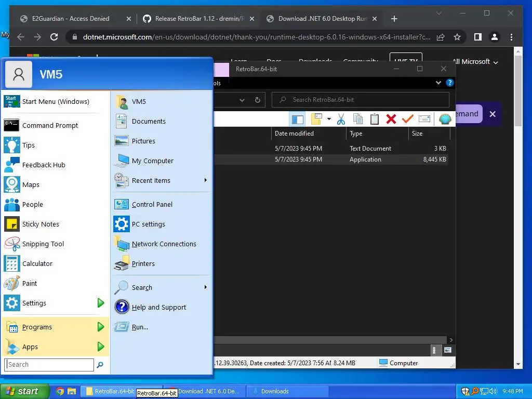Select Download .NET 6.0 Desktop Runtime tab
Image resolution: width=532 pixels, height=399 pixels.
(322, 19)
